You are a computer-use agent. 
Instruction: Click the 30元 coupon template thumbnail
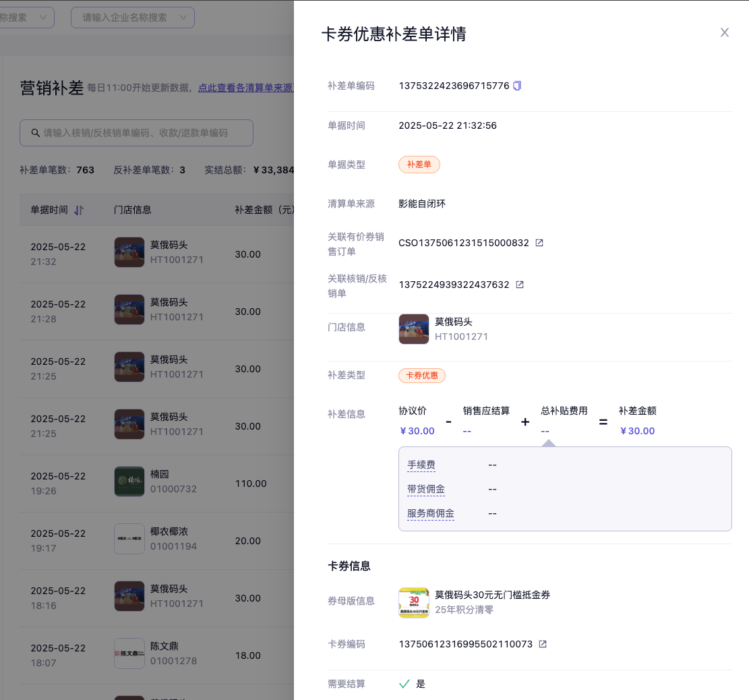click(x=413, y=602)
